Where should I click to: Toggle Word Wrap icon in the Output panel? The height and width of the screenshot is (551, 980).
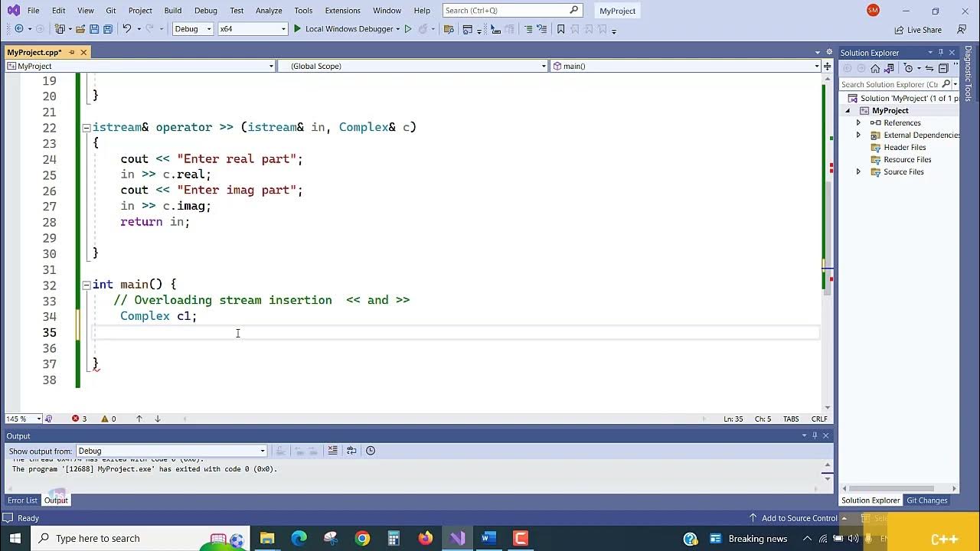[351, 451]
